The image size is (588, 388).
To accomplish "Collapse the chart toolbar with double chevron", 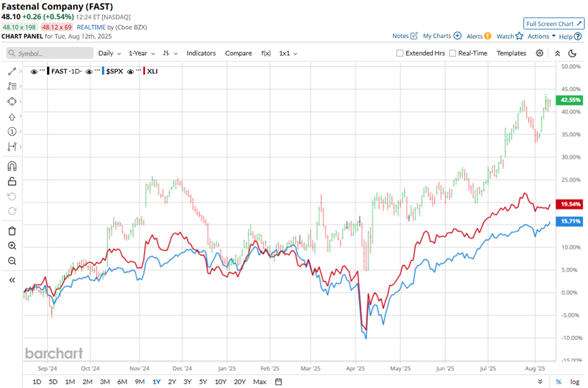I will tap(557, 53).
